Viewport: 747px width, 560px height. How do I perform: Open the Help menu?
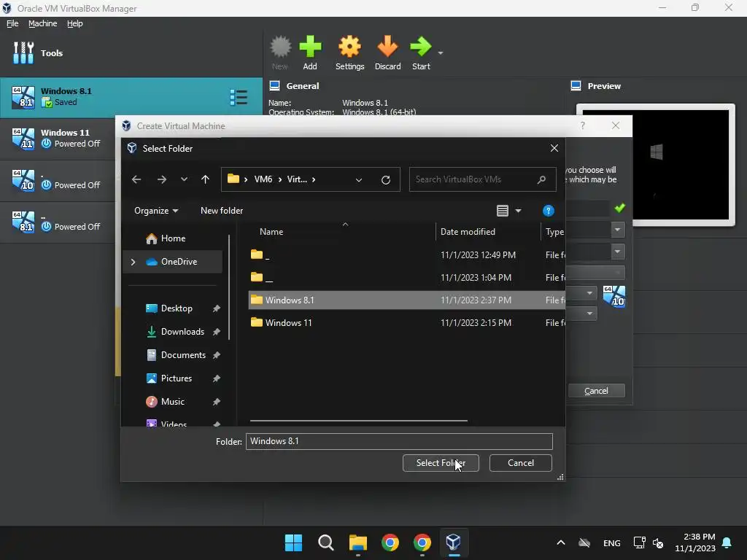coord(75,23)
